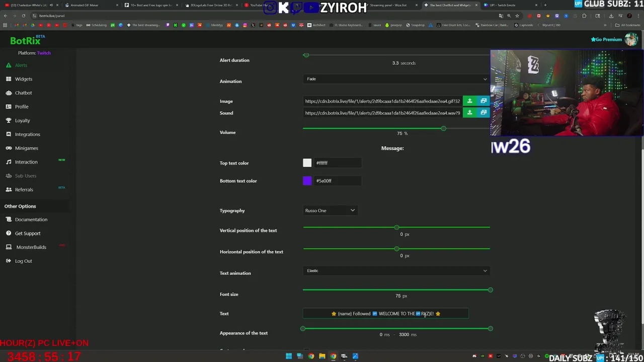644x362 pixels.
Task: Click the #ffffff hex color field
Action: [x=338, y=163]
